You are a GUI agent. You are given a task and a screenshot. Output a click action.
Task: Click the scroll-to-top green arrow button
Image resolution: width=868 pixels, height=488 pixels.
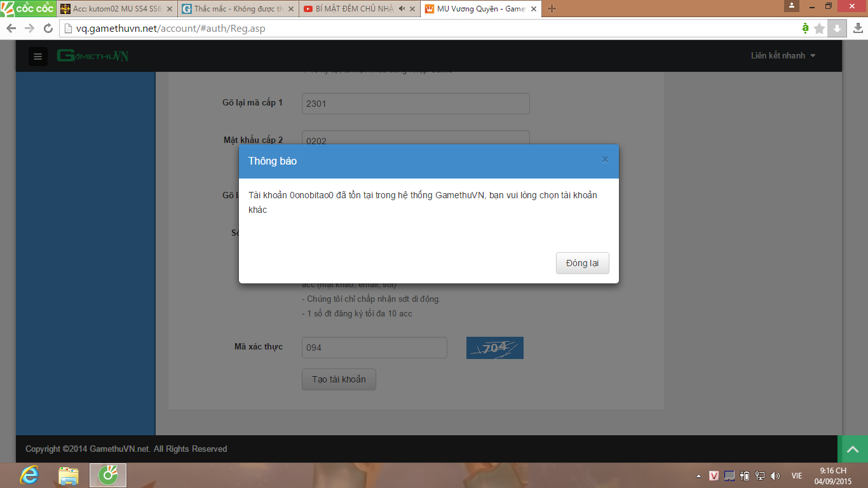tap(852, 449)
